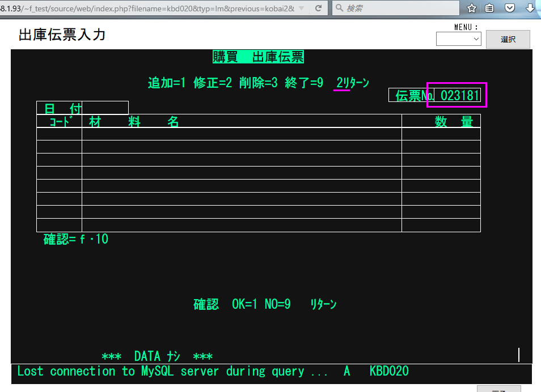Click the Pocket icon in toolbar
Viewport: 541px width, 392px height.
509,8
